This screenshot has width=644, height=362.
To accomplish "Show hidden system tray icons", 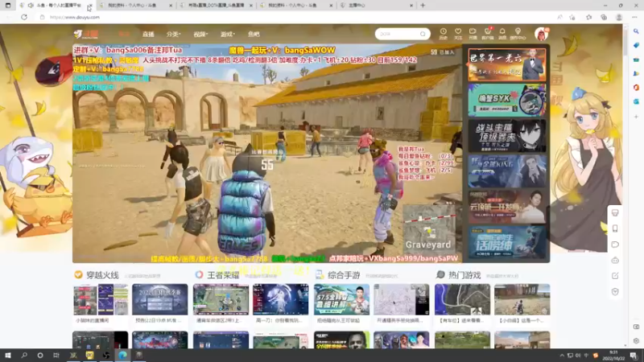I will coord(561,356).
